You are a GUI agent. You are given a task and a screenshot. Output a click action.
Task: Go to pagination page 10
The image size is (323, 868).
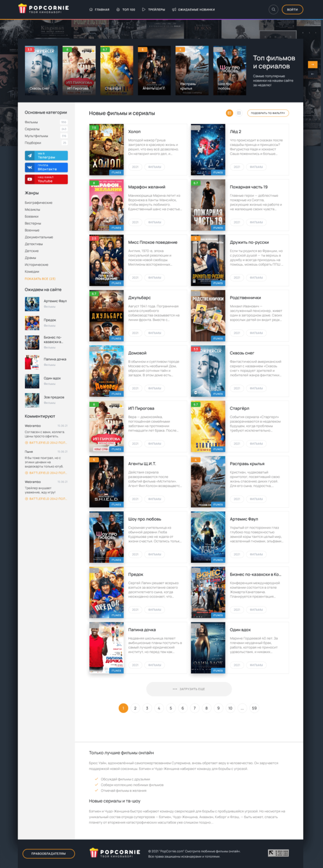tap(230, 708)
